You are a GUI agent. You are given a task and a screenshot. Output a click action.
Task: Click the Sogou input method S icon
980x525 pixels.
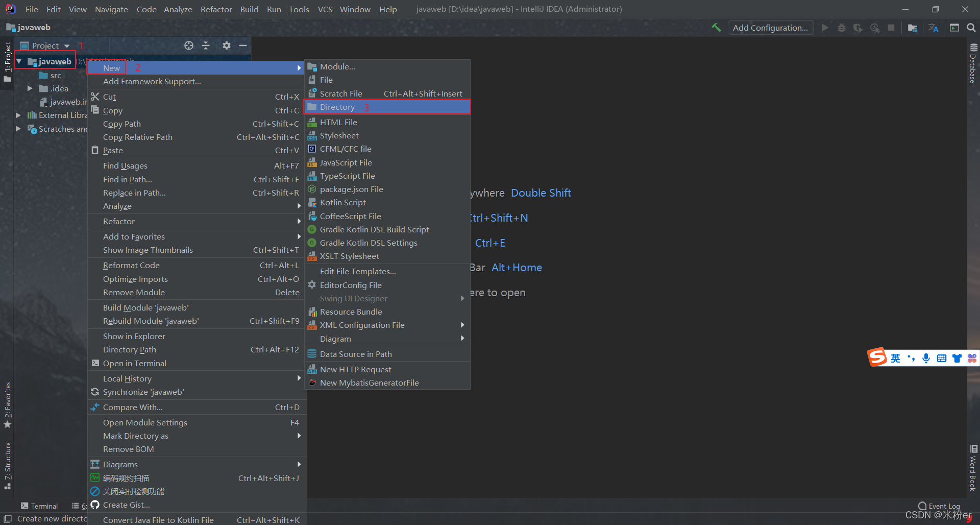pos(877,357)
